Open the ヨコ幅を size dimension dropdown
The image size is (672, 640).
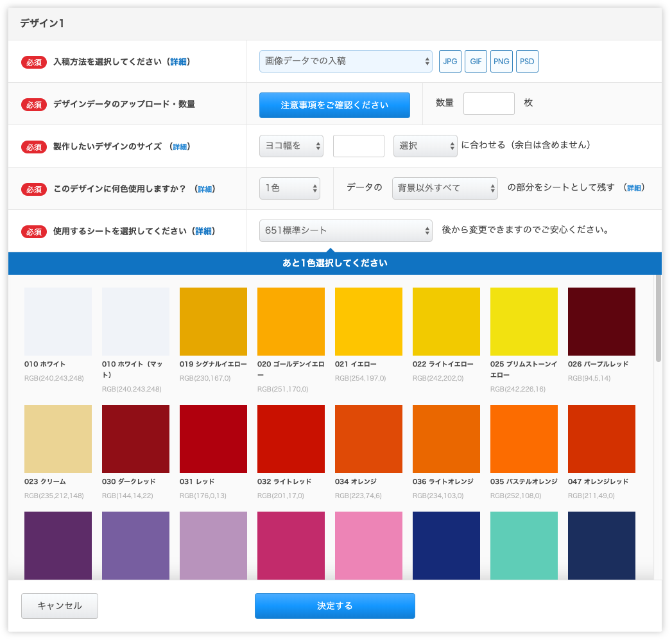click(x=291, y=146)
